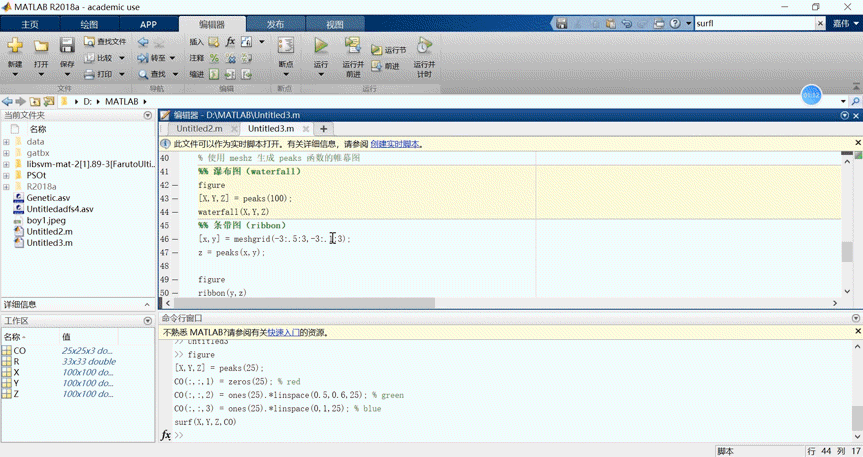Toggle breakpoint dash at line 46
Image resolution: width=863 pixels, height=457 pixels.
tap(175, 239)
